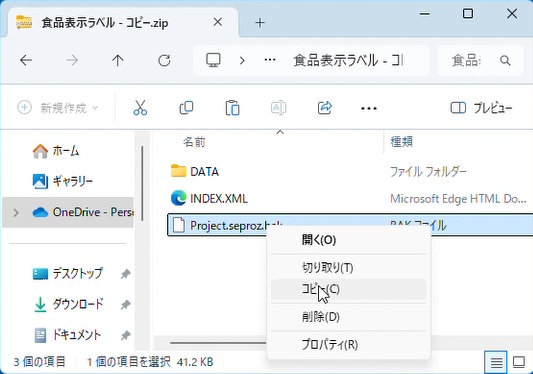Viewport: 533px width, 374px height.
Task: Click the navigation pane vertical scrollbar
Action: pyautogui.click(x=142, y=184)
